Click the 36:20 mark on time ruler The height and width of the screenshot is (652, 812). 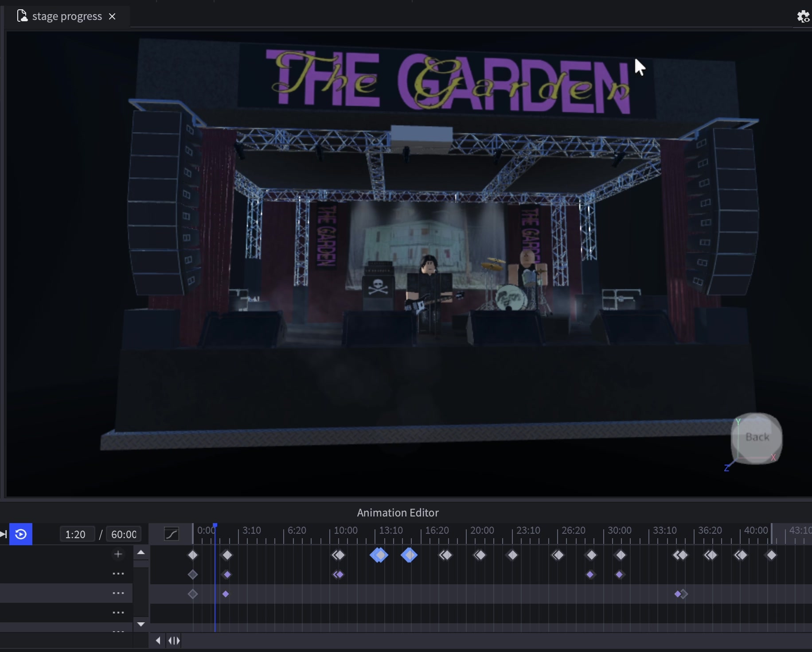coord(710,530)
